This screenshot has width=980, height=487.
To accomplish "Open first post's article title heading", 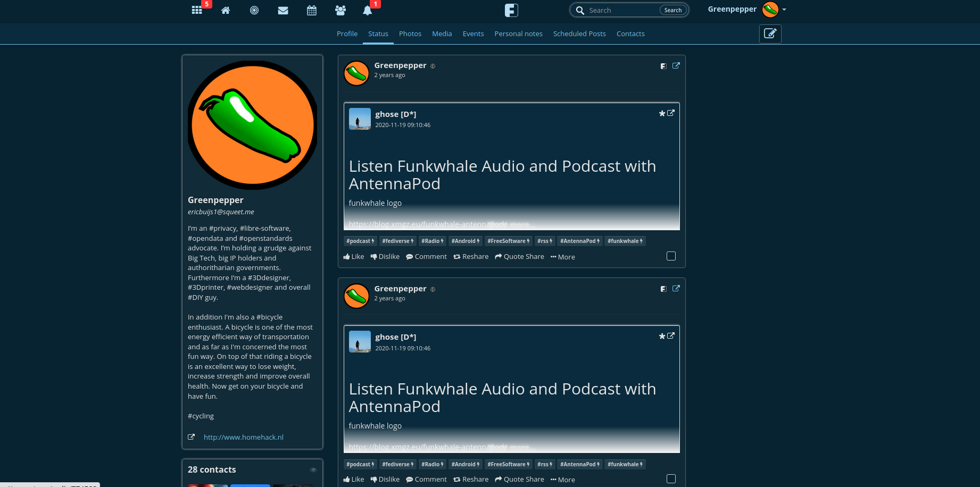I will (x=502, y=175).
